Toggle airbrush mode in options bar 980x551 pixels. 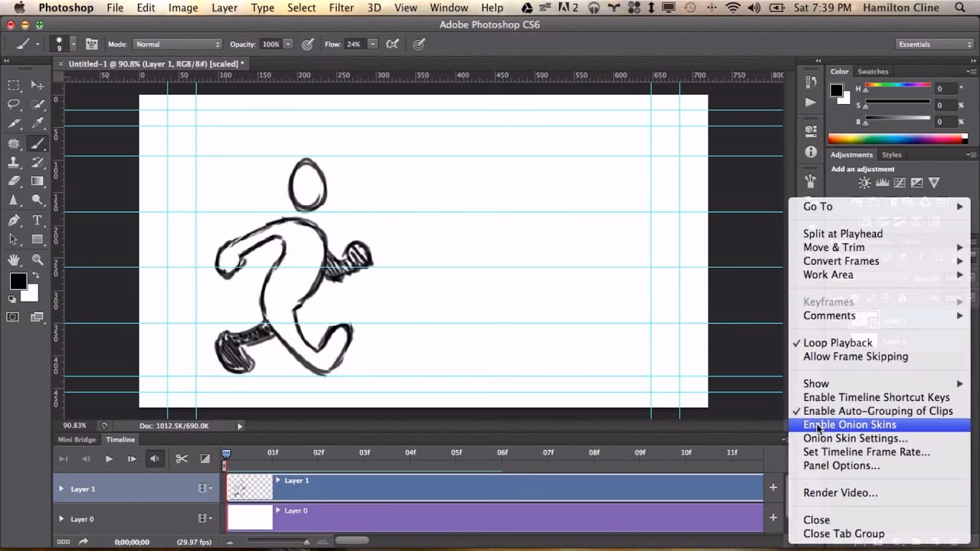[x=393, y=44]
